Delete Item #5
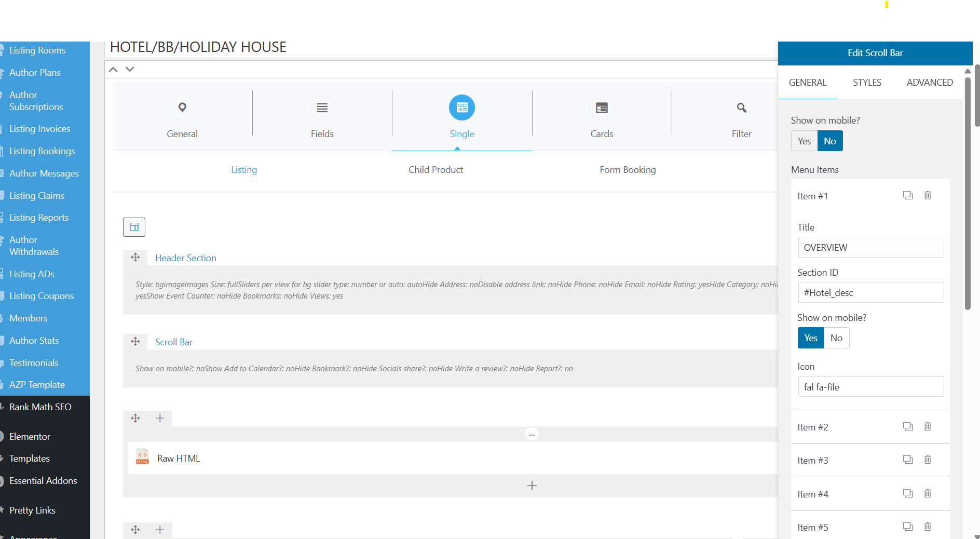 [x=928, y=527]
